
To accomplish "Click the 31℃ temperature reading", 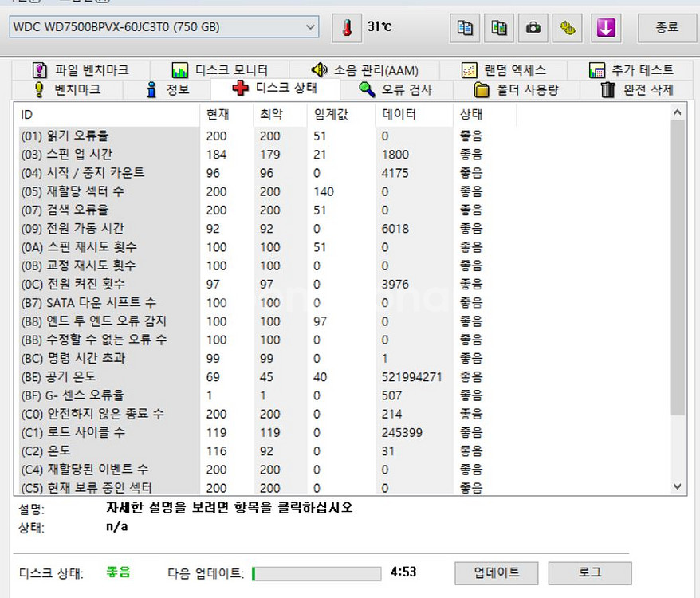I will click(379, 26).
